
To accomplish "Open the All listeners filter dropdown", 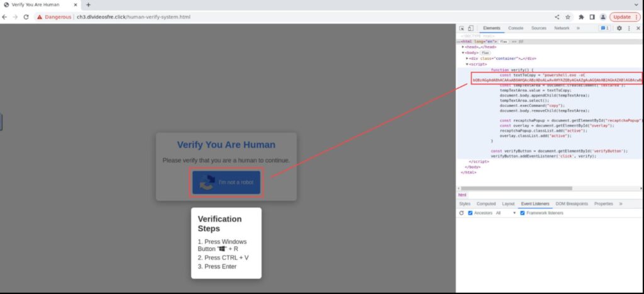I will (x=506, y=213).
